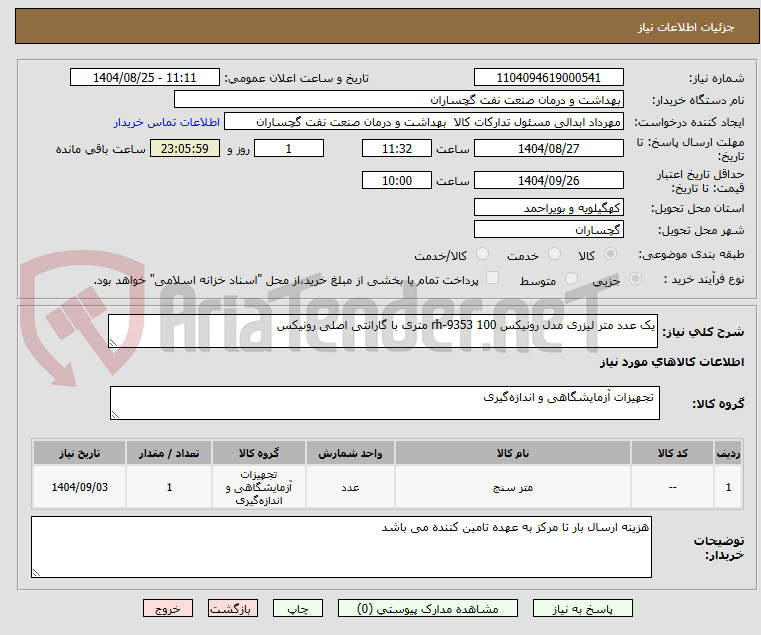
Task: Click the پاسخ به نیاز button
Action: [582, 608]
